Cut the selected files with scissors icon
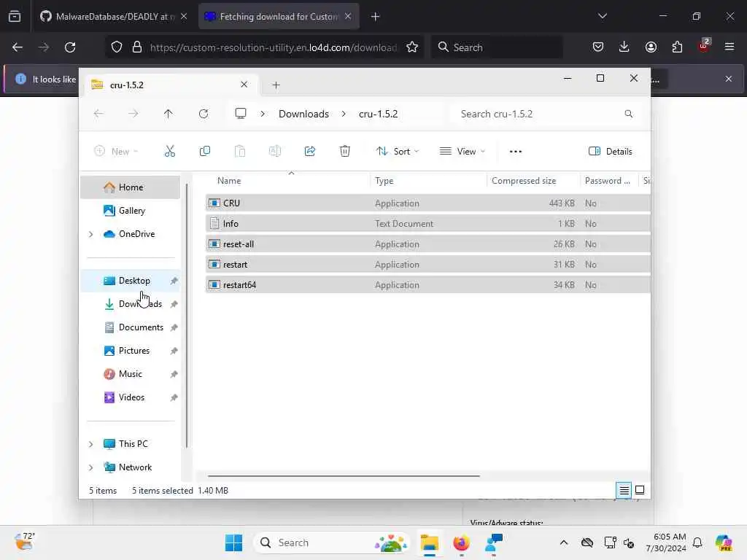 (169, 152)
